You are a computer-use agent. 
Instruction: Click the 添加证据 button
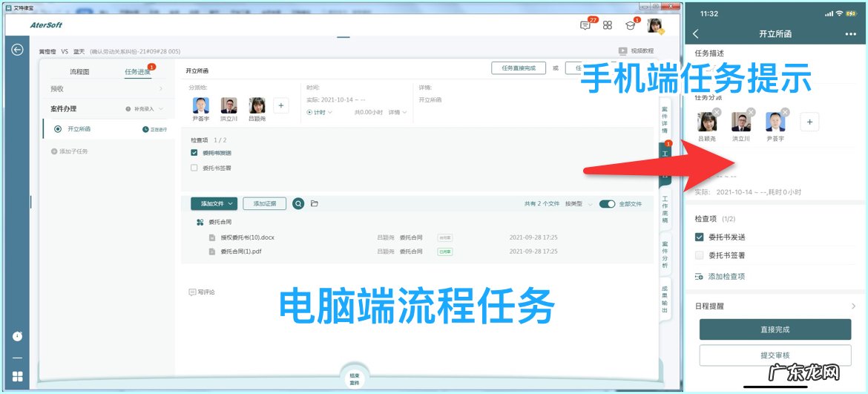tap(265, 203)
